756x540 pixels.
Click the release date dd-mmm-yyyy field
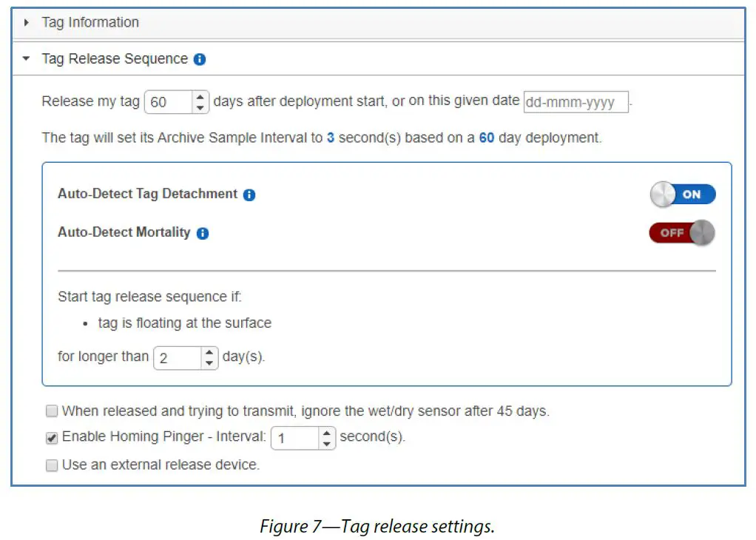pos(576,102)
